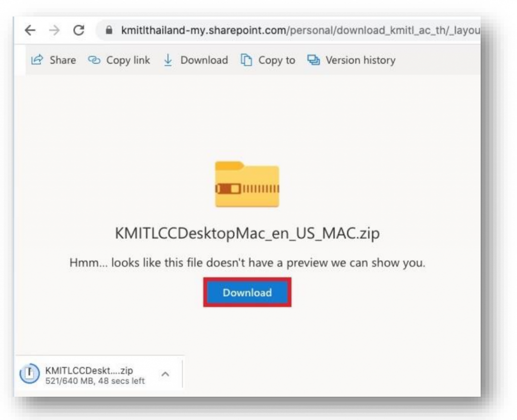Click the browser back arrow
517x420 pixels.
point(30,30)
